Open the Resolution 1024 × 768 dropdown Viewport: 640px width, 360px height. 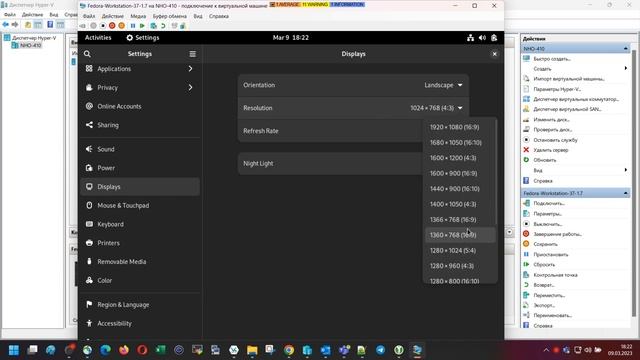coord(436,108)
